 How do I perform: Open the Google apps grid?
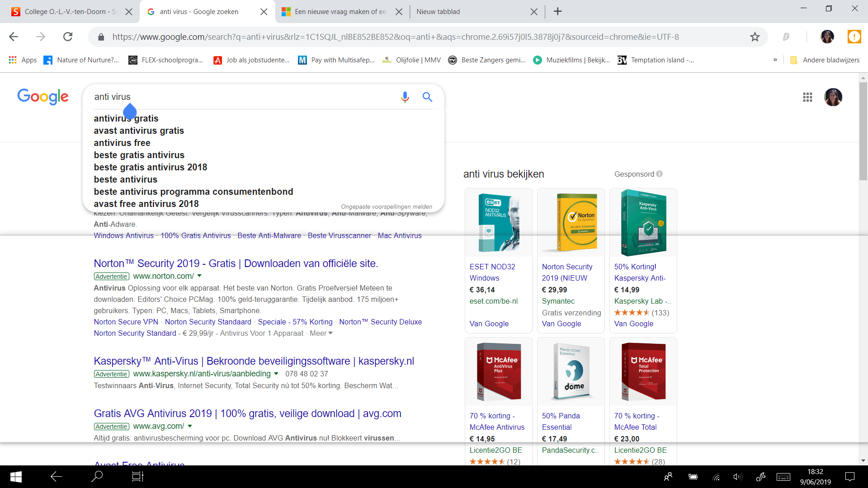pyautogui.click(x=807, y=97)
